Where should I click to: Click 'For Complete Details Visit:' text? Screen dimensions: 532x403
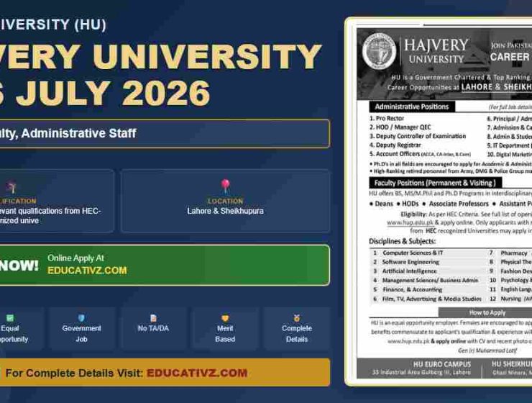(74, 373)
